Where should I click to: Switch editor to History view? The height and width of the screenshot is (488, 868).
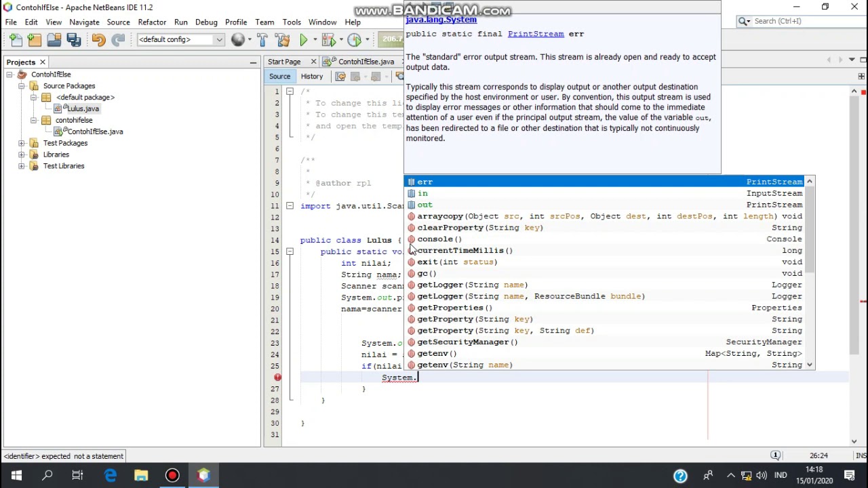312,77
